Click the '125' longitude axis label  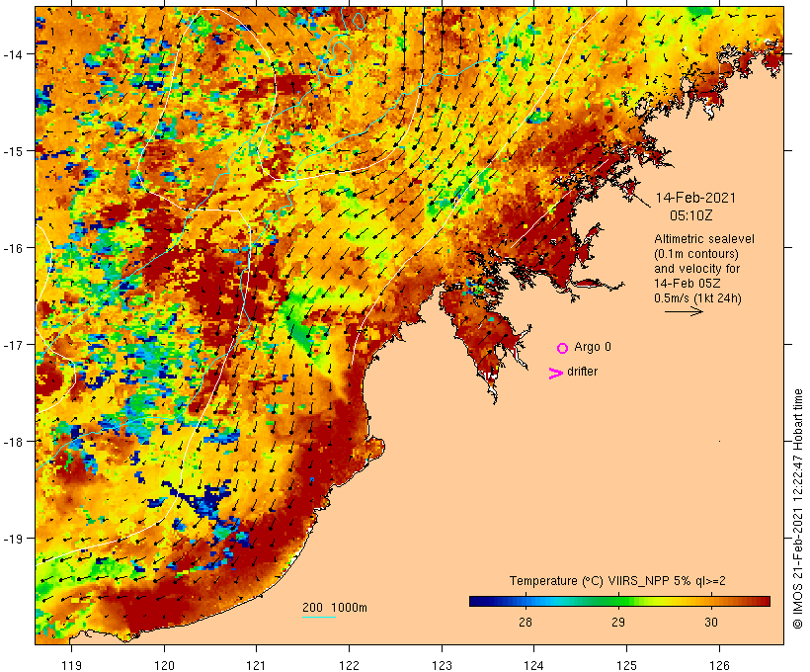click(x=626, y=665)
